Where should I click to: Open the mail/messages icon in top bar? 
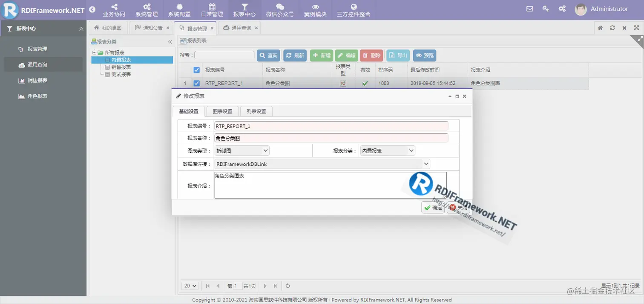click(x=529, y=9)
